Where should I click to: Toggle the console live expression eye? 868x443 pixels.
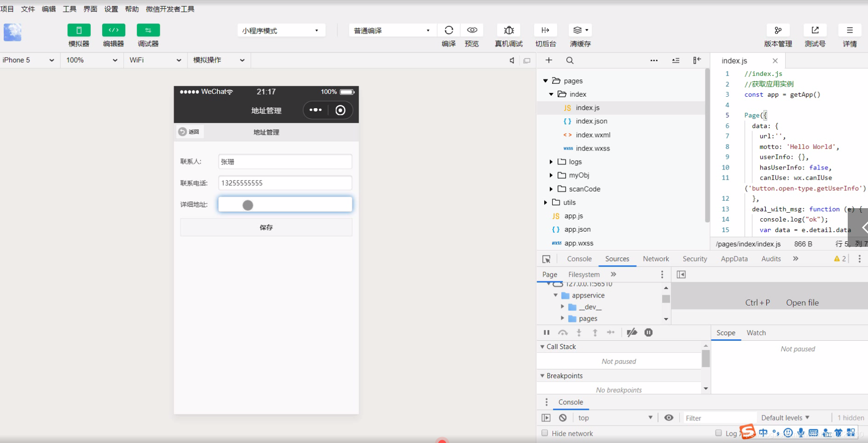tap(669, 418)
